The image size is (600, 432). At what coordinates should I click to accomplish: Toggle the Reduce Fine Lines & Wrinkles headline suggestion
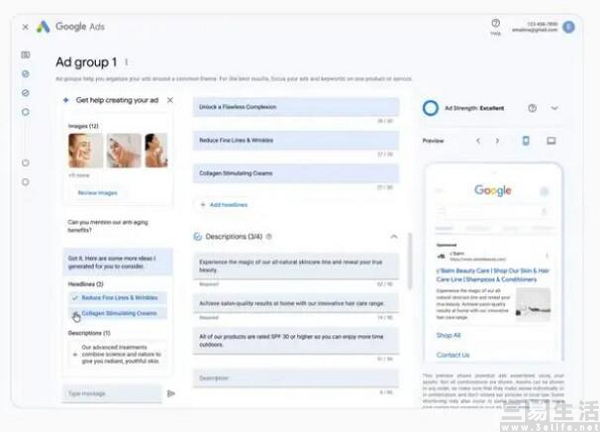(x=76, y=298)
